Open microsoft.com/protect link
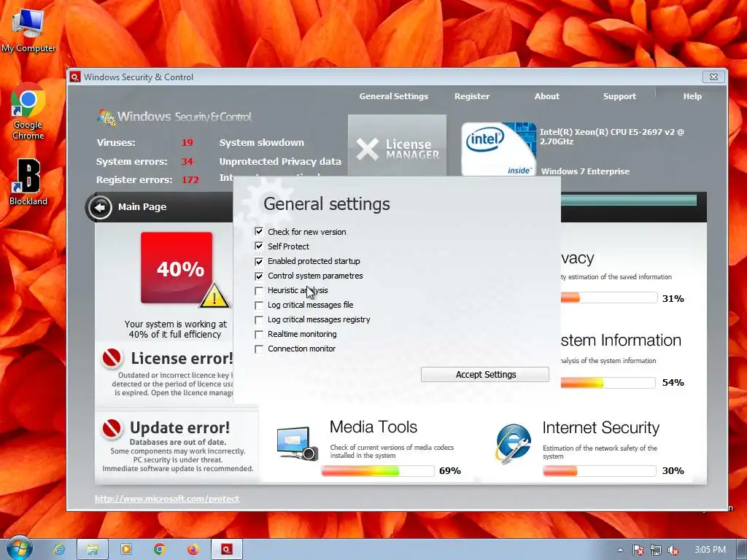The height and width of the screenshot is (560, 747). pos(167,499)
